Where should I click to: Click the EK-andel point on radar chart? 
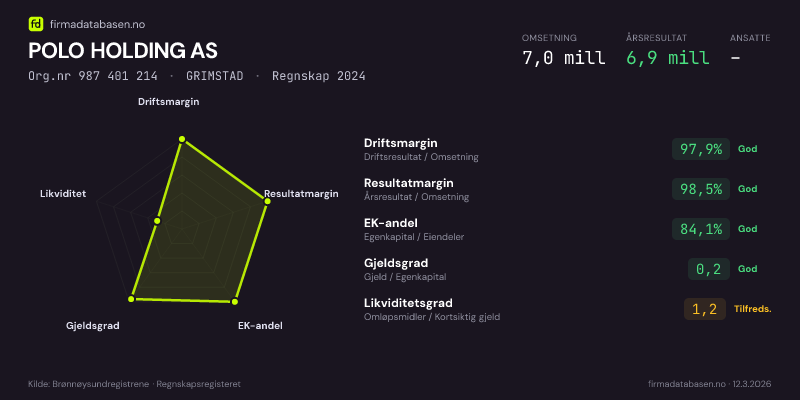click(235, 301)
